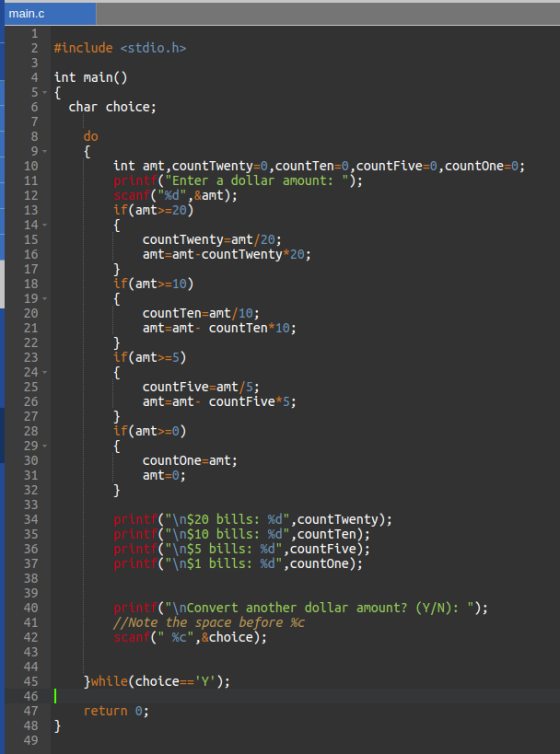This screenshot has width=560, height=754.
Task: Click the countOne=amt; statement
Action: (x=190, y=461)
